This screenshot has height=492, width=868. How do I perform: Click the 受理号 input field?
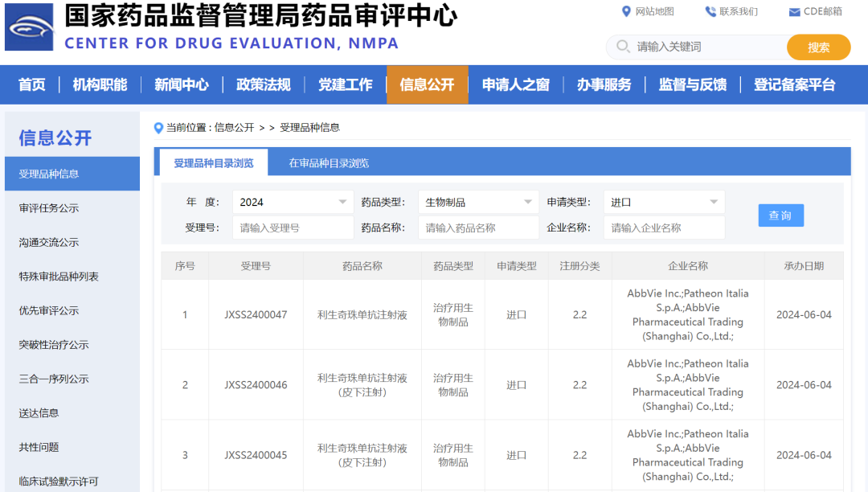[x=293, y=228]
